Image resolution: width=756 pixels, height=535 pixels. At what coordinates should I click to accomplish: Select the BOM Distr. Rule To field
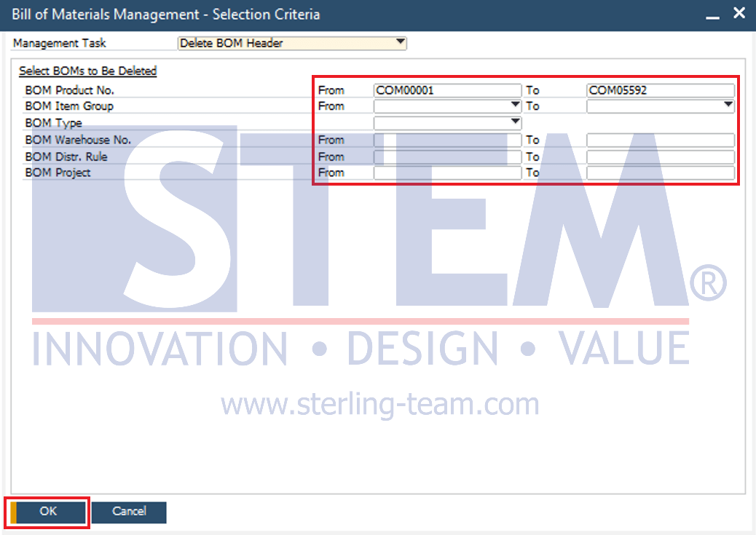[x=660, y=157]
